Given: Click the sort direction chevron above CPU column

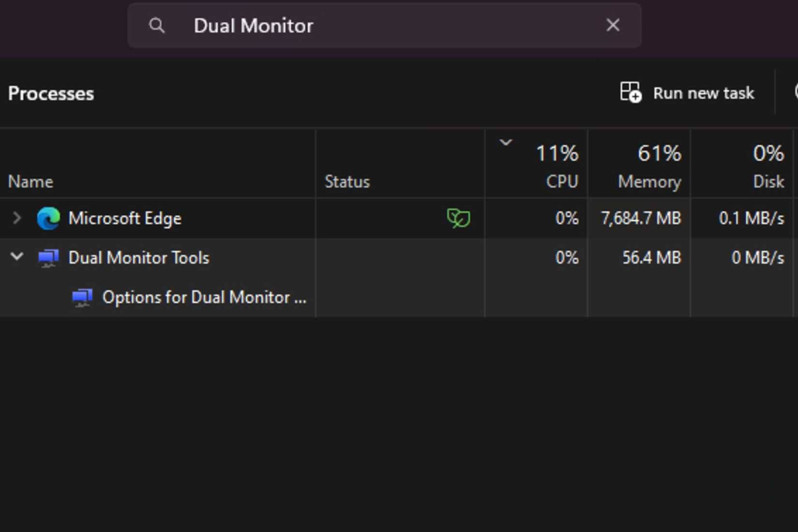Looking at the screenshot, I should (506, 143).
